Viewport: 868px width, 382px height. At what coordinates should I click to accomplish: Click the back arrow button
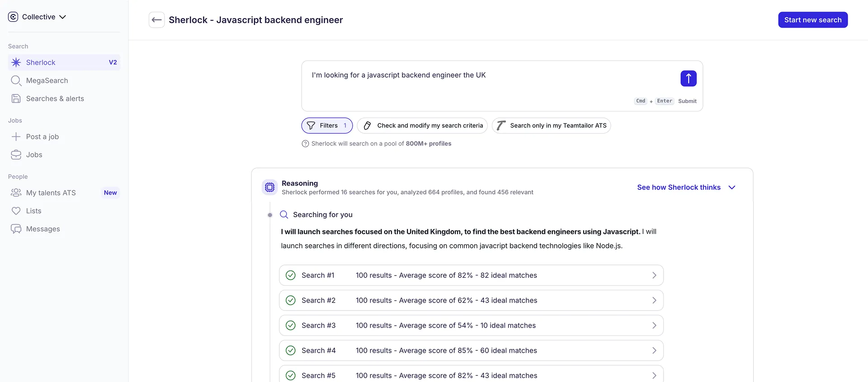click(157, 20)
